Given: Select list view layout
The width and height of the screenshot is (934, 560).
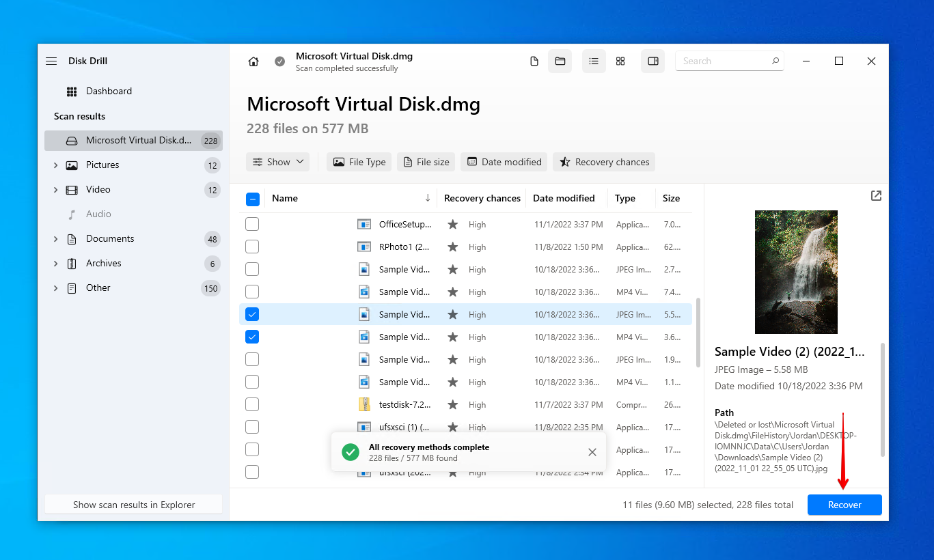Looking at the screenshot, I should 594,61.
